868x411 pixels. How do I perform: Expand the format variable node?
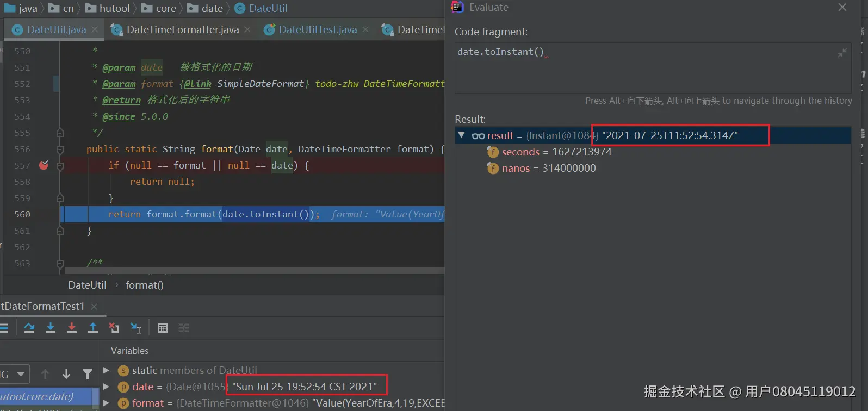coord(106,403)
